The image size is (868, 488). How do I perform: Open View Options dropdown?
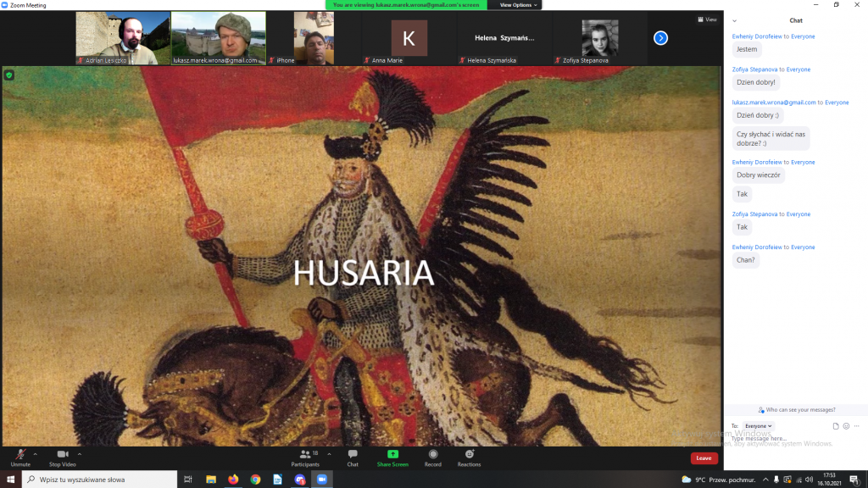(x=518, y=5)
